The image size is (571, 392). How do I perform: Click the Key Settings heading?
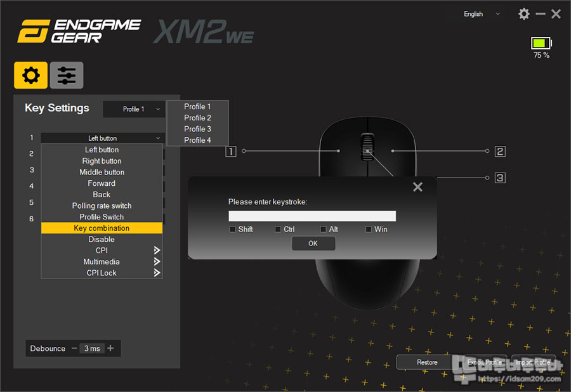(57, 108)
